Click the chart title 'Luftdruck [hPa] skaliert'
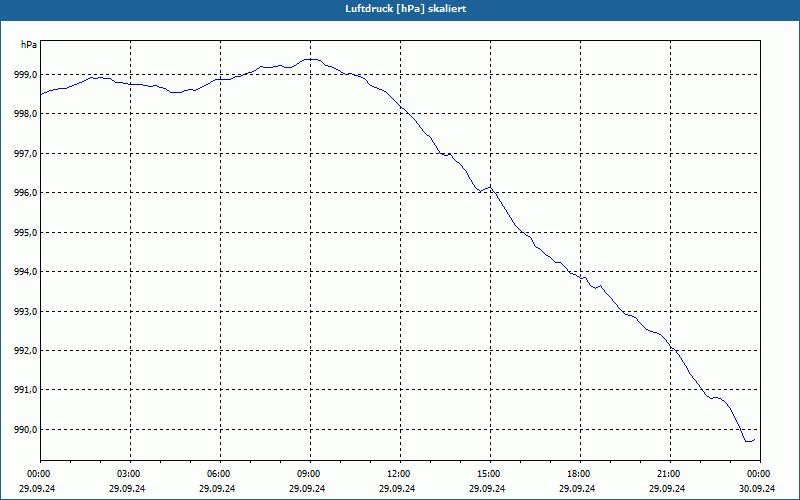The width and height of the screenshot is (800, 500). click(406, 9)
